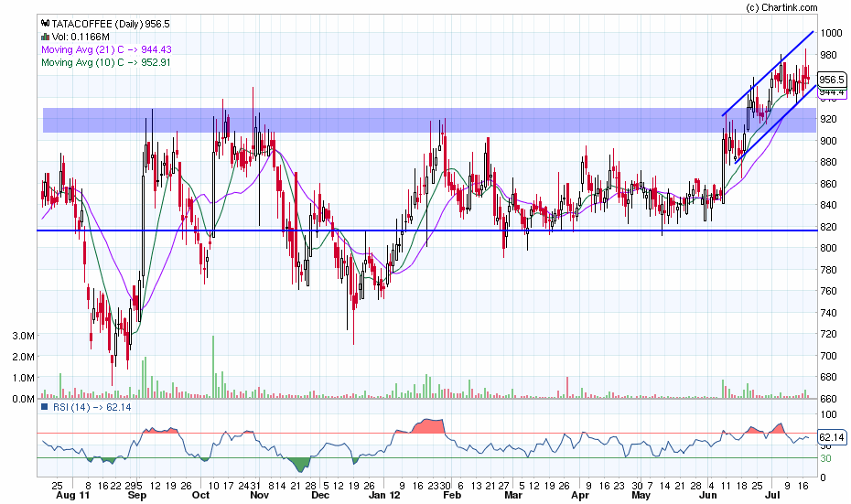Click the 1.0M volume axis label

24,378
